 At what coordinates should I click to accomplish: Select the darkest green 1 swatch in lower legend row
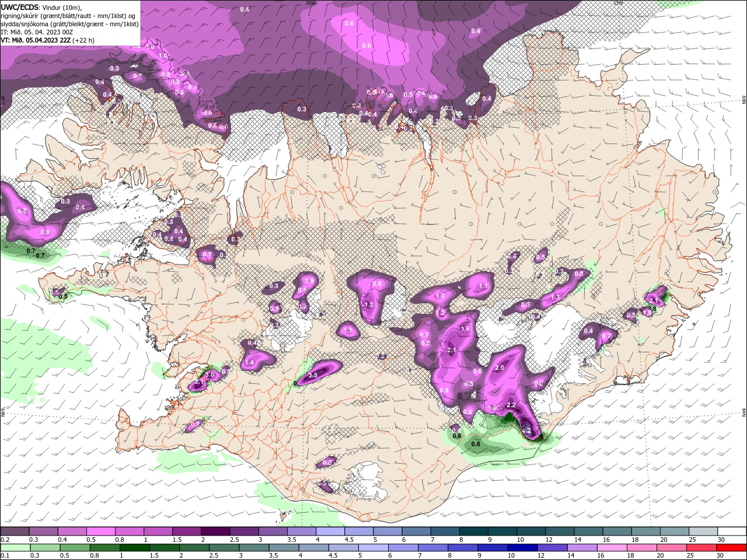click(134, 548)
